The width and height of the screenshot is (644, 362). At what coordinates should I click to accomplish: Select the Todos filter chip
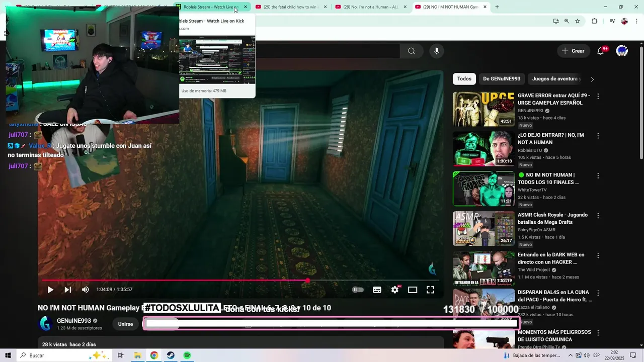point(464,79)
